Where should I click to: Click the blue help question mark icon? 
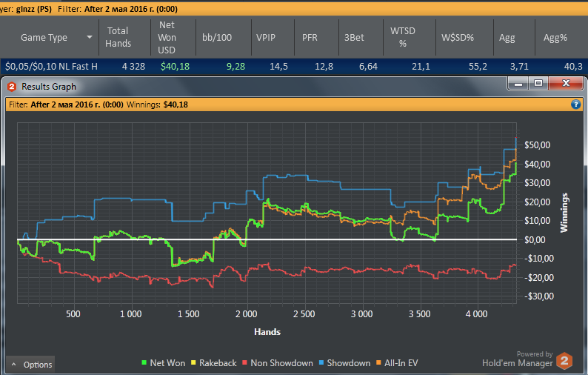[575, 104]
